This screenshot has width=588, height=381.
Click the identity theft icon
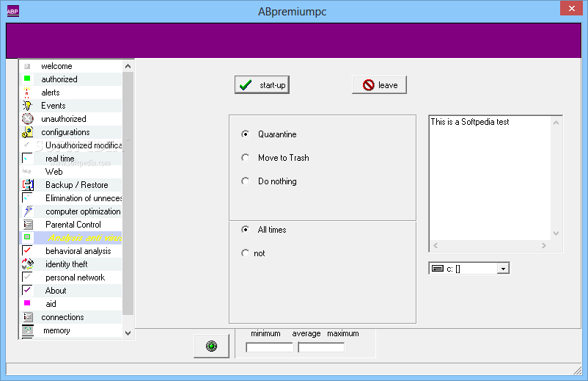(x=28, y=264)
